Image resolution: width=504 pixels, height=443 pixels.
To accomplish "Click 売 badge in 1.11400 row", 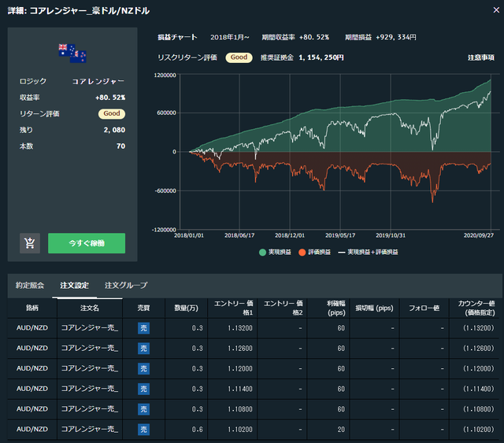I will point(143,389).
